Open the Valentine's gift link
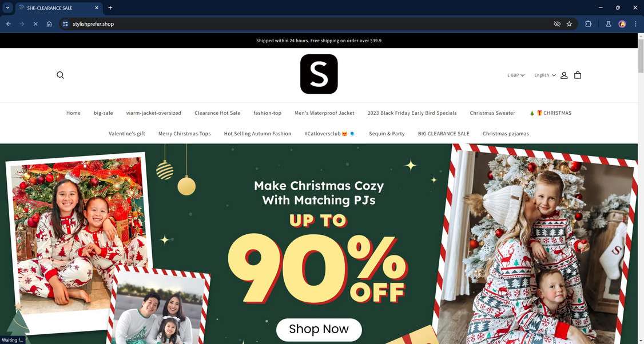Viewport: 644px width, 344px height. coord(127,133)
